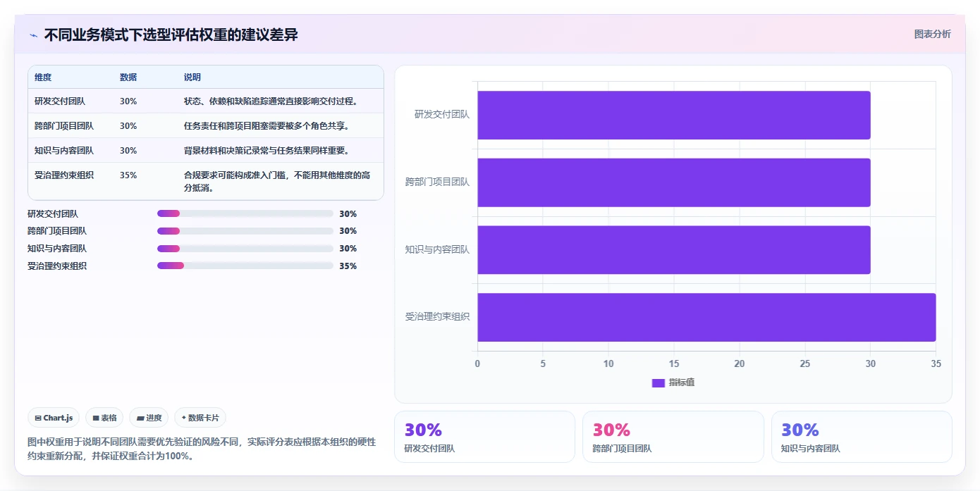The image size is (980, 491).
Task: Toggle the 指标值 legend swatch
Action: click(658, 383)
